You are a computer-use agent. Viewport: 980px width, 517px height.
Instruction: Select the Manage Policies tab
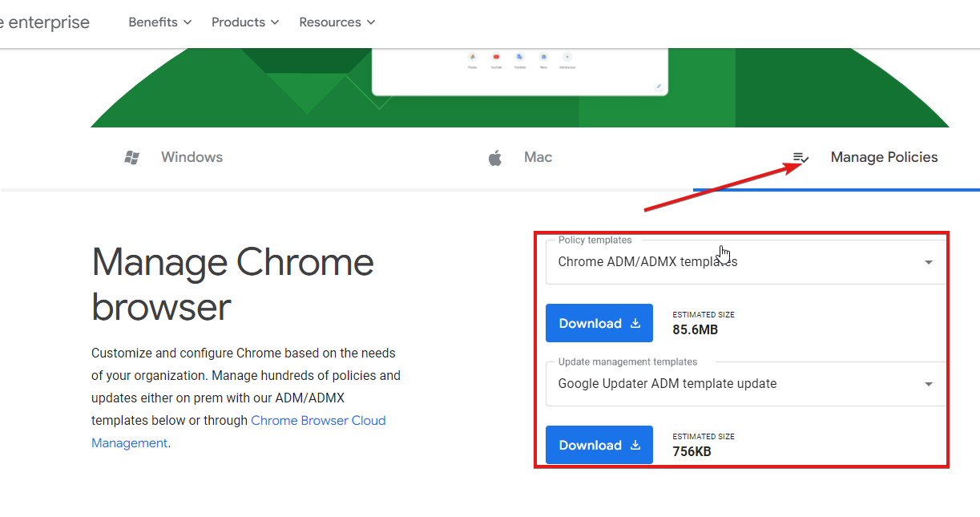coord(865,157)
